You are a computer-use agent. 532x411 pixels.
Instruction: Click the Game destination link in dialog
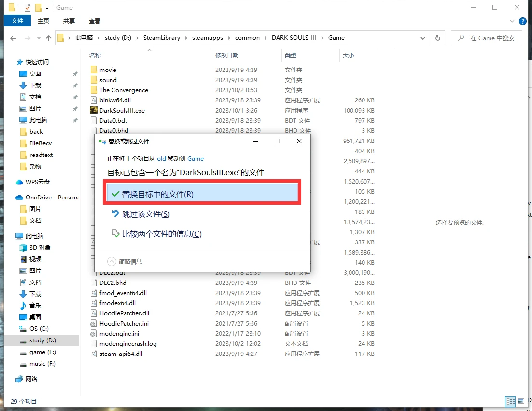coord(196,159)
